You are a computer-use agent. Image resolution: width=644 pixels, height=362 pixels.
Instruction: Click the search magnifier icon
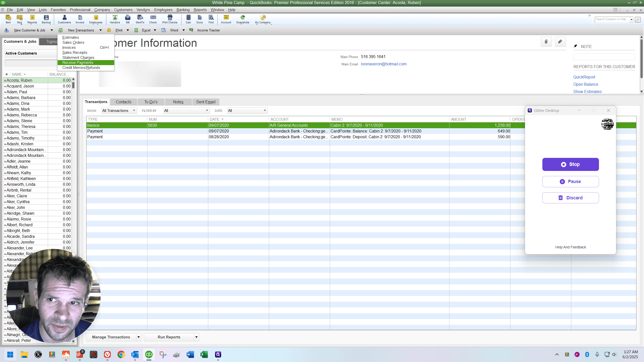tap(638, 19)
